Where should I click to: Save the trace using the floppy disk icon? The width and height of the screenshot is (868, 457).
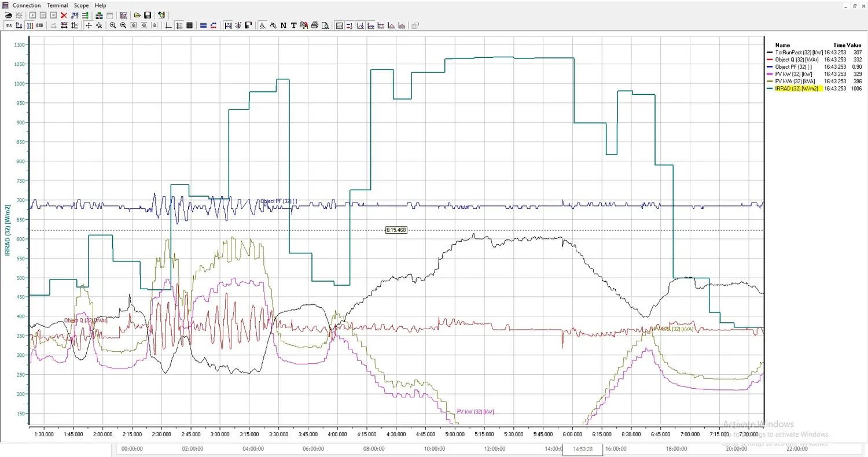(x=148, y=15)
